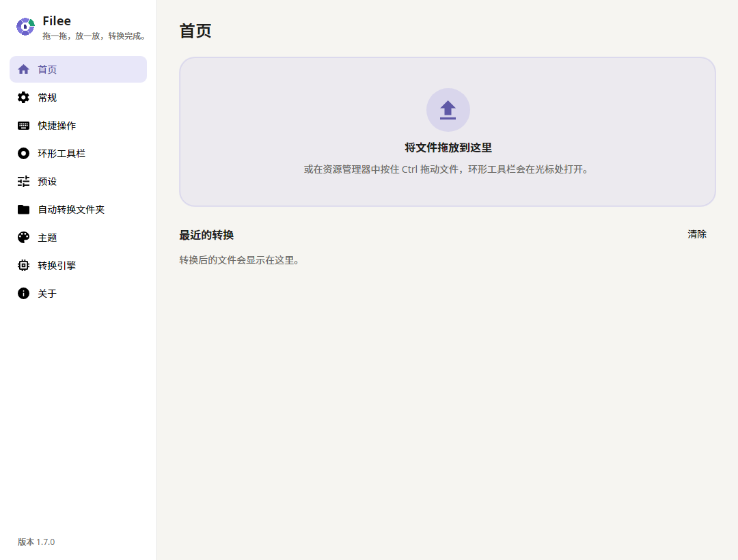The image size is (738, 560).
Task: Switch to the 主题 page
Action: pyautogui.click(x=78, y=238)
